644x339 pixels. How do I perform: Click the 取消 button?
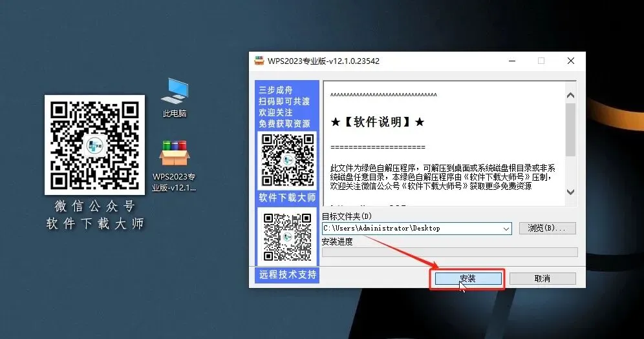[542, 279]
